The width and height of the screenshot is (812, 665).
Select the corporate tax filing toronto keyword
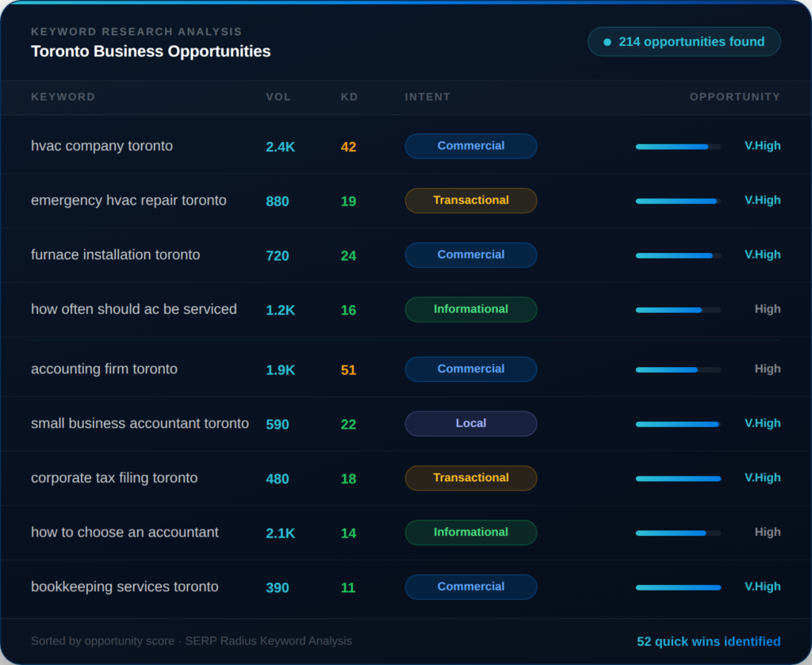click(114, 478)
